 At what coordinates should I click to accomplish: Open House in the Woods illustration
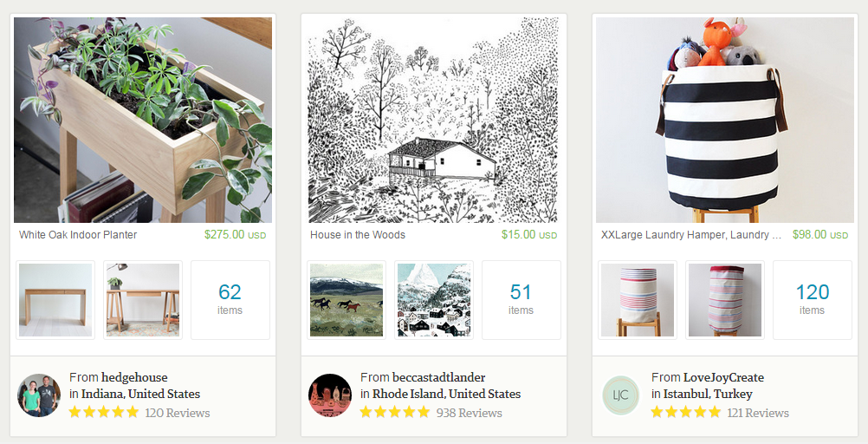coord(434,120)
